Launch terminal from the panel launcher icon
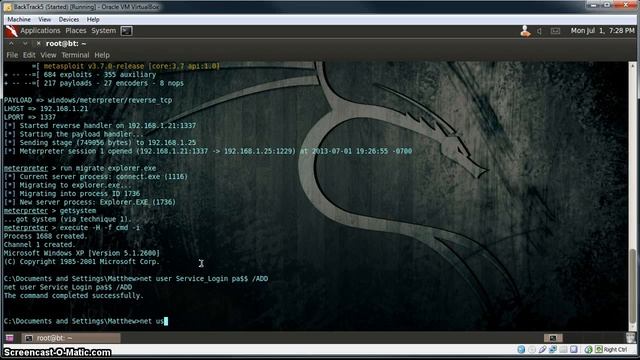 click(127, 31)
